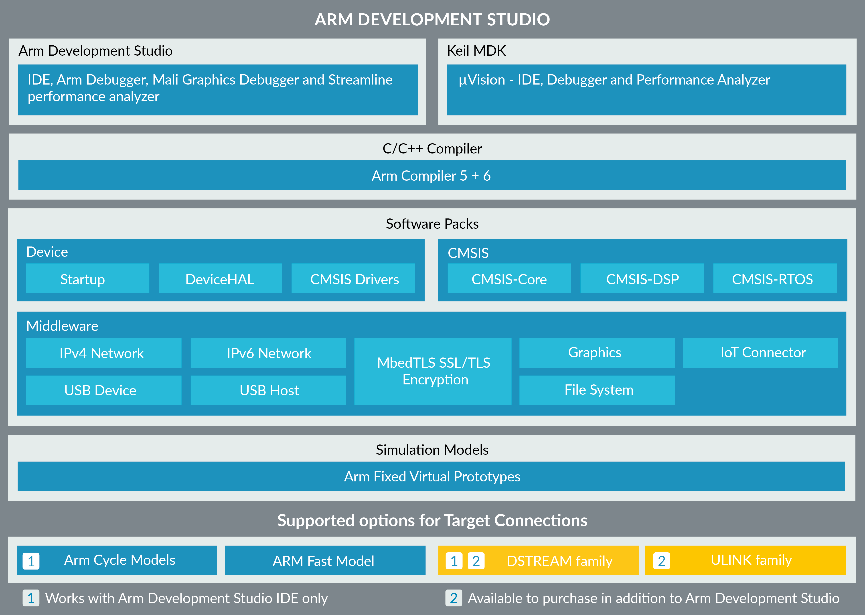Click the footnote 1 legend badge
The height and width of the screenshot is (616, 865).
[x=31, y=598]
